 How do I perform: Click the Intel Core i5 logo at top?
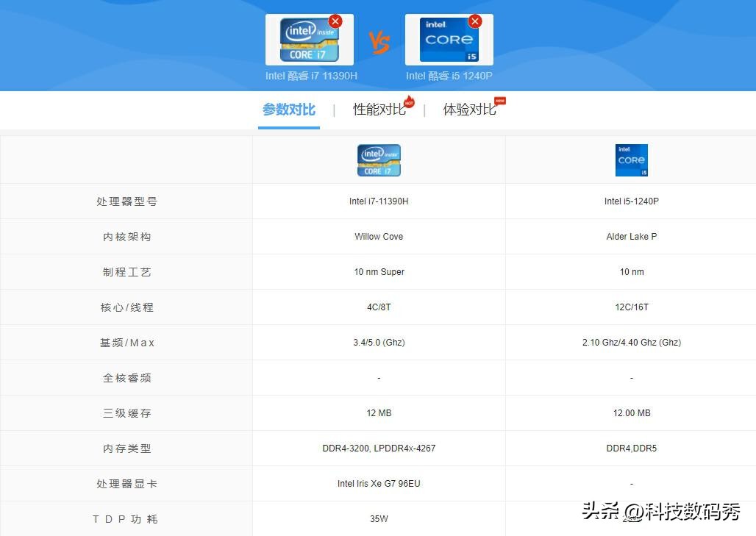click(x=449, y=38)
